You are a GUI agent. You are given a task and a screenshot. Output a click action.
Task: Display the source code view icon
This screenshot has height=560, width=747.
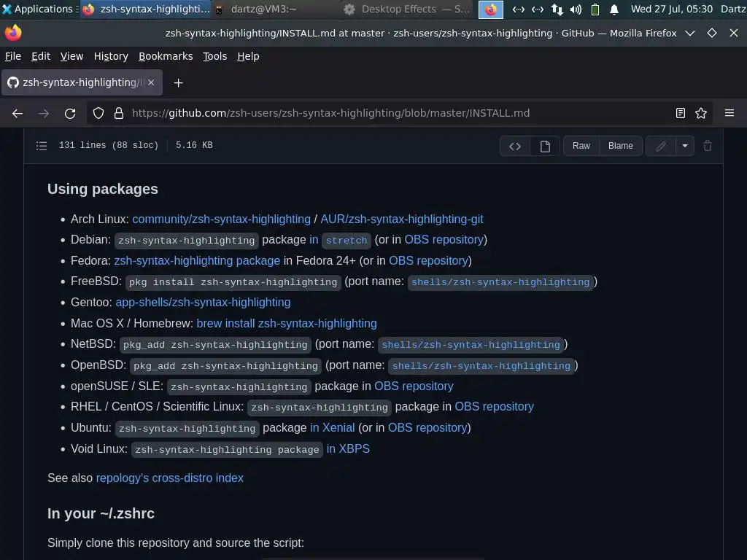515,146
